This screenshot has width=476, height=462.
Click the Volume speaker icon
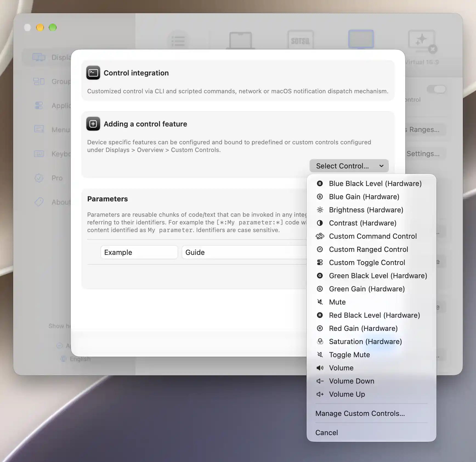(x=320, y=368)
